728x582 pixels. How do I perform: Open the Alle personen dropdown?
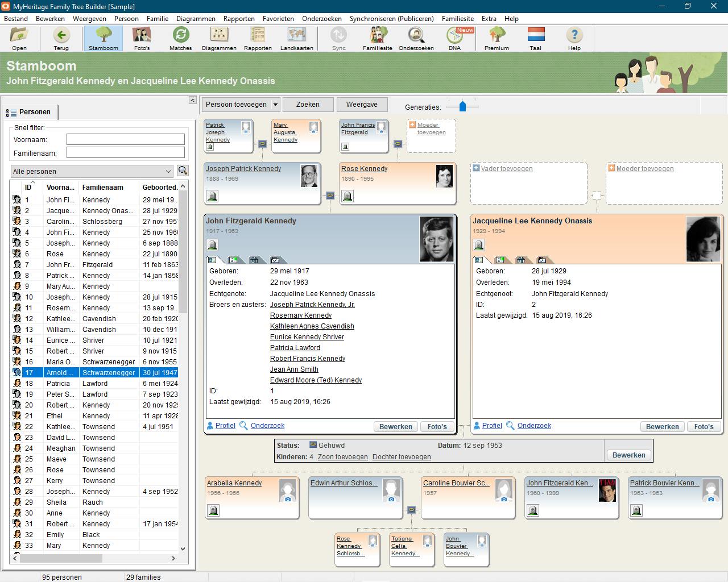point(92,171)
